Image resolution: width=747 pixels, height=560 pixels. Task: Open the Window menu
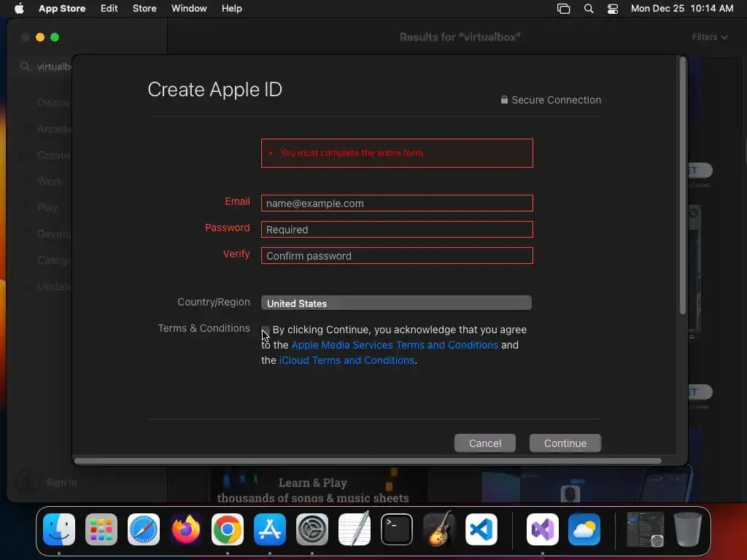[x=189, y=9]
